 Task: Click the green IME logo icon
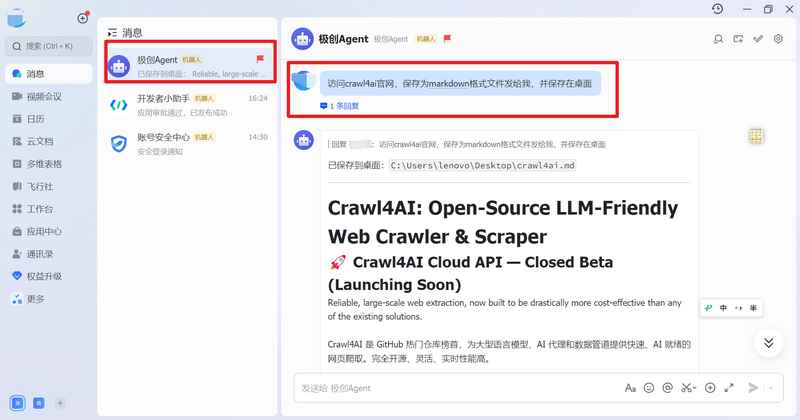tap(708, 308)
